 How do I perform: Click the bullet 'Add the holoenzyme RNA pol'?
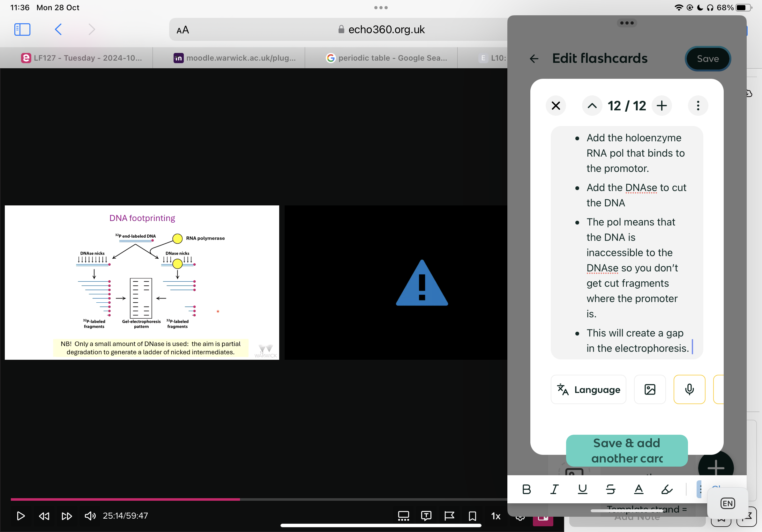tap(635, 153)
